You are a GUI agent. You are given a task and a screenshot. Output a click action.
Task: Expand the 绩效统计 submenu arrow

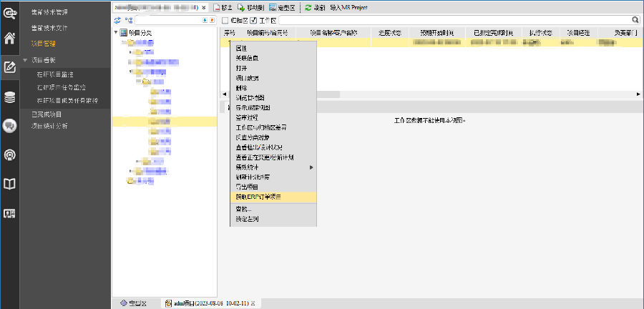point(311,167)
